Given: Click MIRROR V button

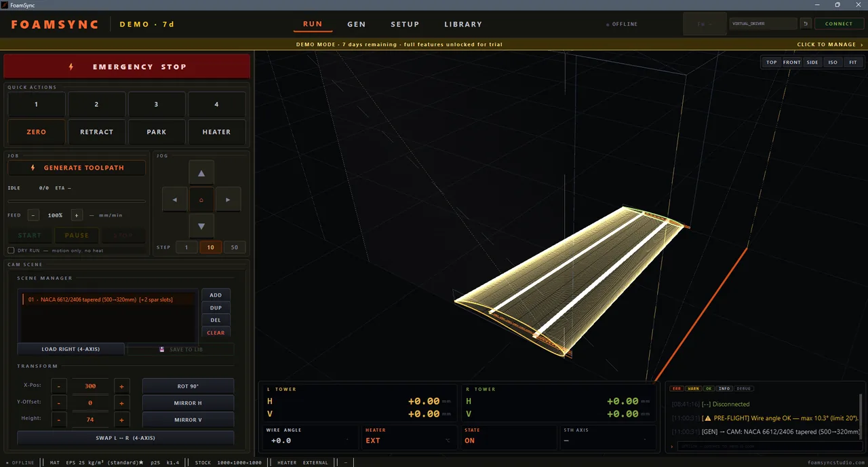Looking at the screenshot, I should pyautogui.click(x=188, y=420).
